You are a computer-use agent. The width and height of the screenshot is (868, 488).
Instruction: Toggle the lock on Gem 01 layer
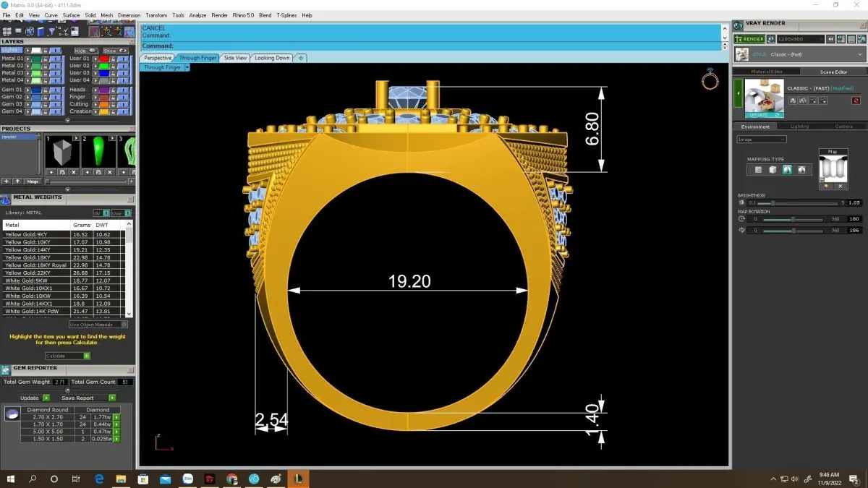pyautogui.click(x=46, y=90)
